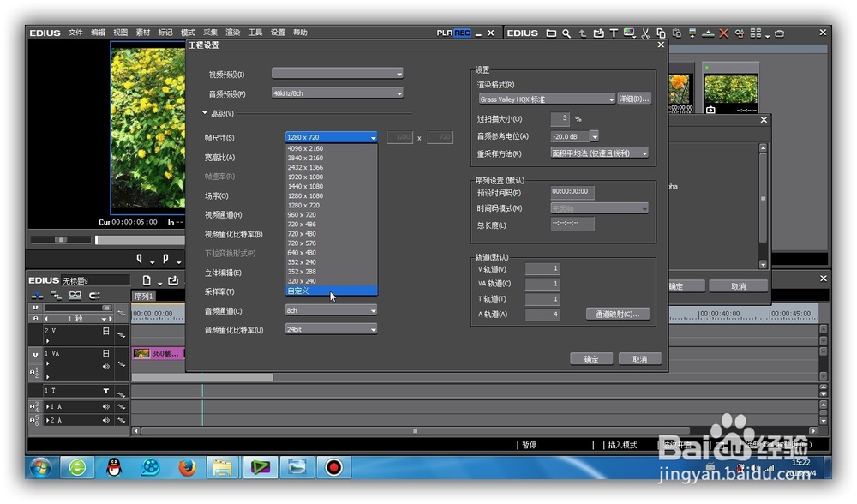
Task: Click the Set In point icon under player
Action: tap(140, 259)
